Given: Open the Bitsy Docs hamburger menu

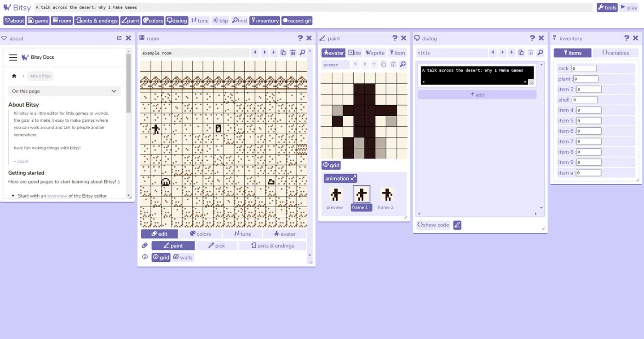Looking at the screenshot, I should click(13, 57).
